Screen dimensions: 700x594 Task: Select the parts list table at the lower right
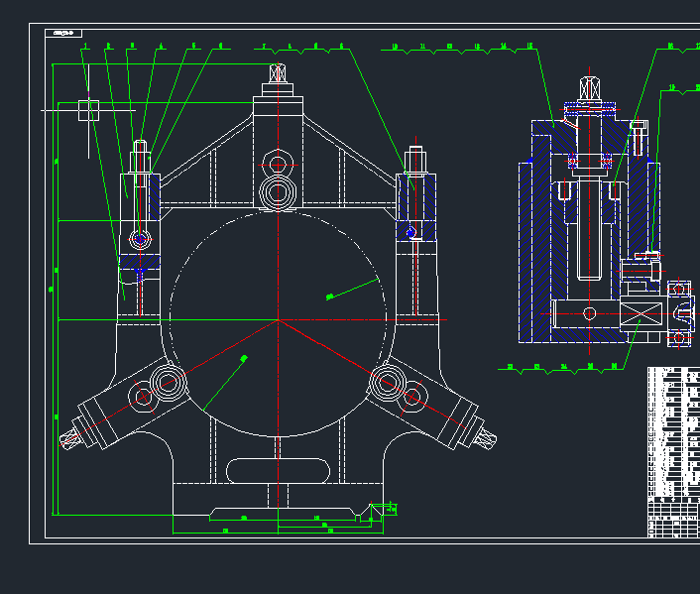coord(673,452)
